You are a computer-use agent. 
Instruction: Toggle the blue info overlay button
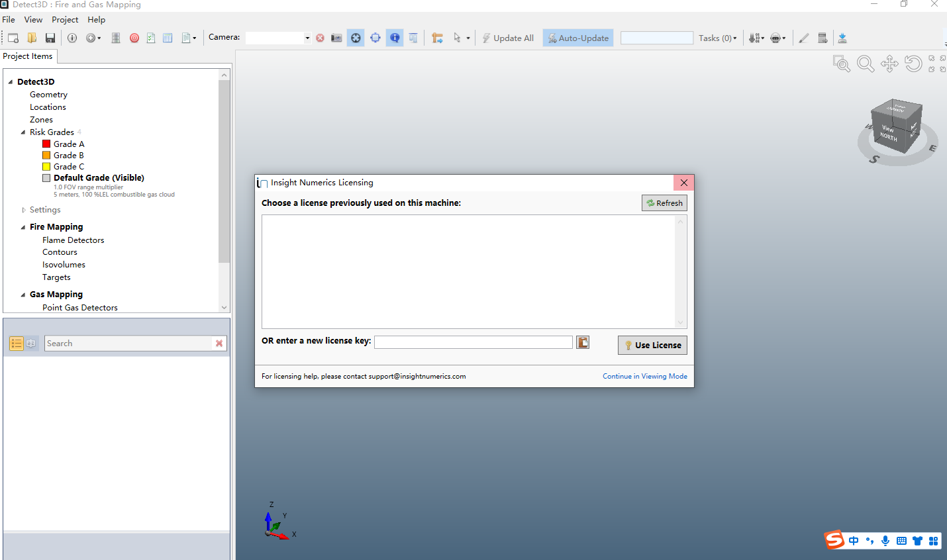pos(395,38)
